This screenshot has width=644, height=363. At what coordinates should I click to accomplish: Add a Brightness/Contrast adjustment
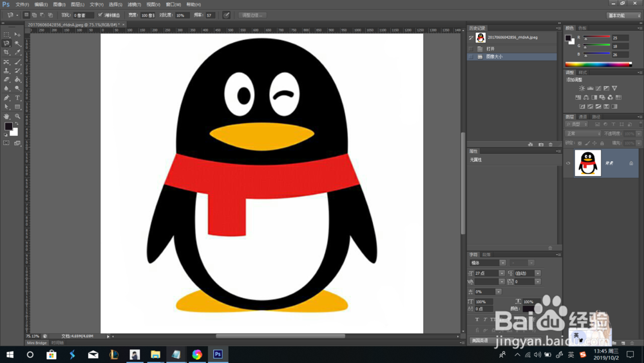[x=582, y=88]
